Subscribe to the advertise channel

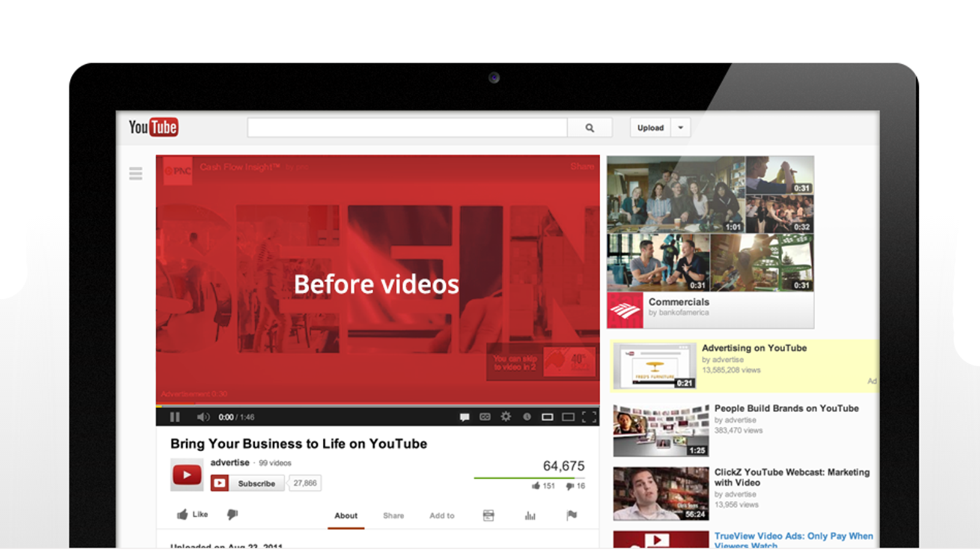[247, 483]
